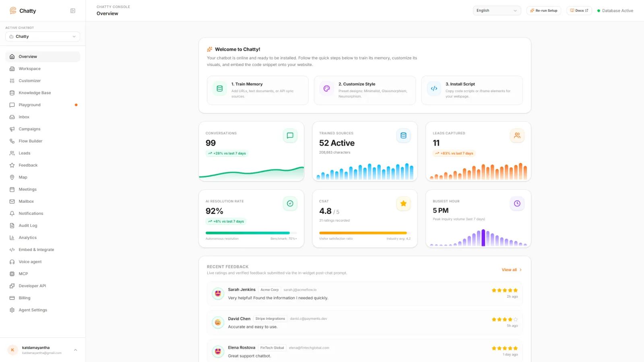This screenshot has height=362, width=644.
Task: Open the Playground menu item
Action: [43, 105]
